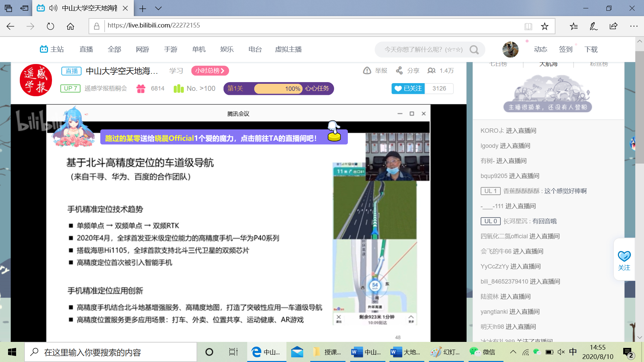Expand the browser tab list chevron

click(159, 8)
